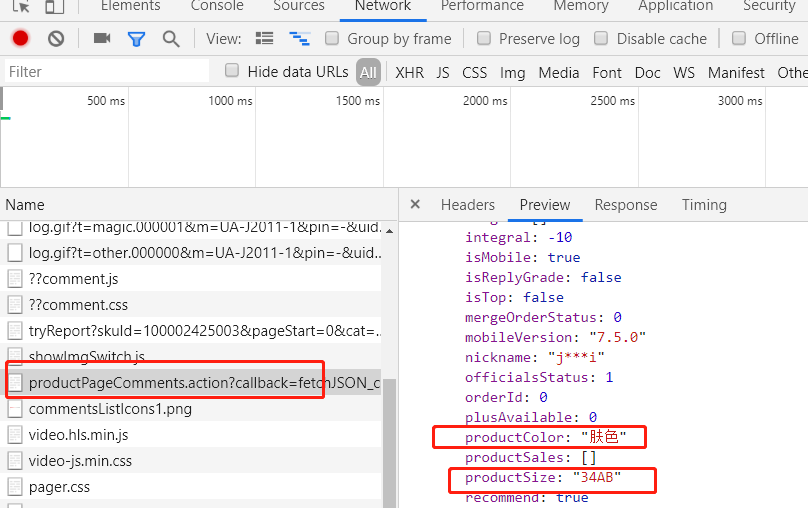Image resolution: width=808 pixels, height=508 pixels.
Task: Toggle the filter funnel icon
Action: (137, 39)
